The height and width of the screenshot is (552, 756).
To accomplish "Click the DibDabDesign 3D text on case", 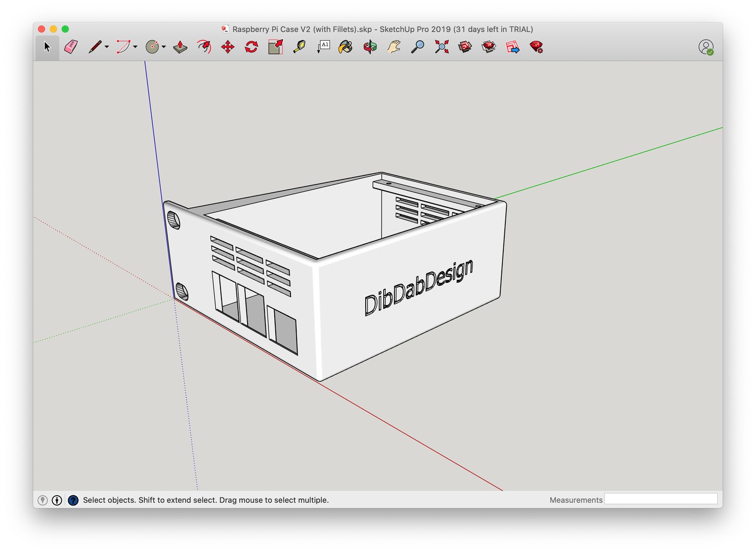I will (418, 287).
